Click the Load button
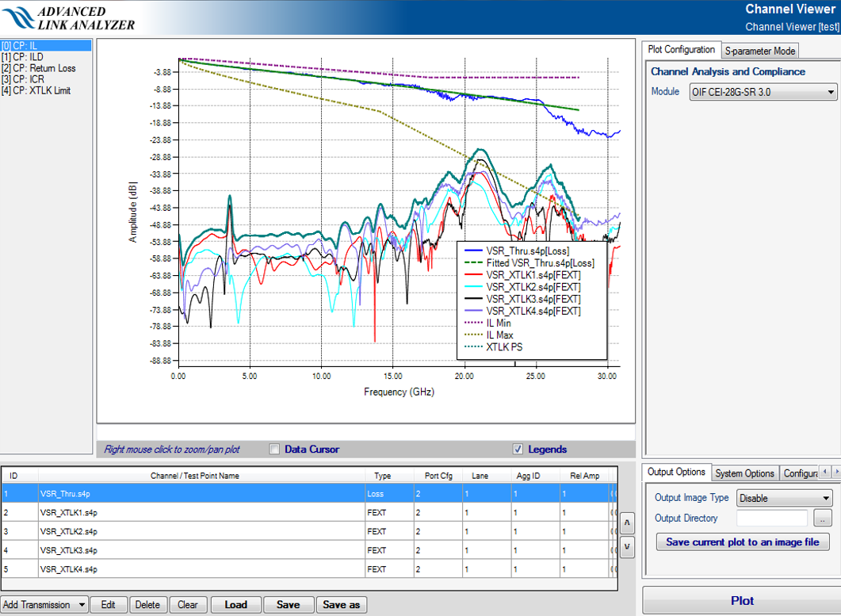The width and height of the screenshot is (841, 616). tap(235, 605)
